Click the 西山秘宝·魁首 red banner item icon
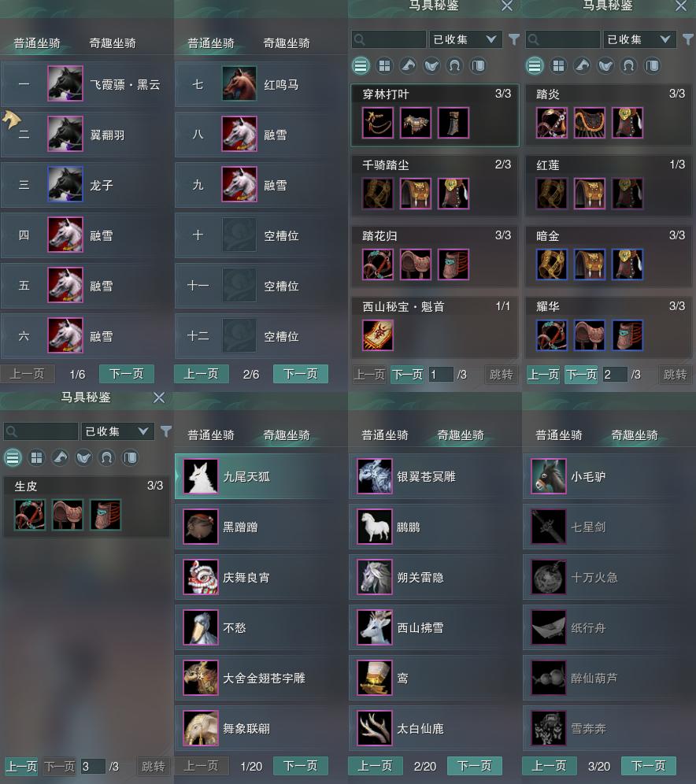This screenshot has height=784, width=696. 377,335
